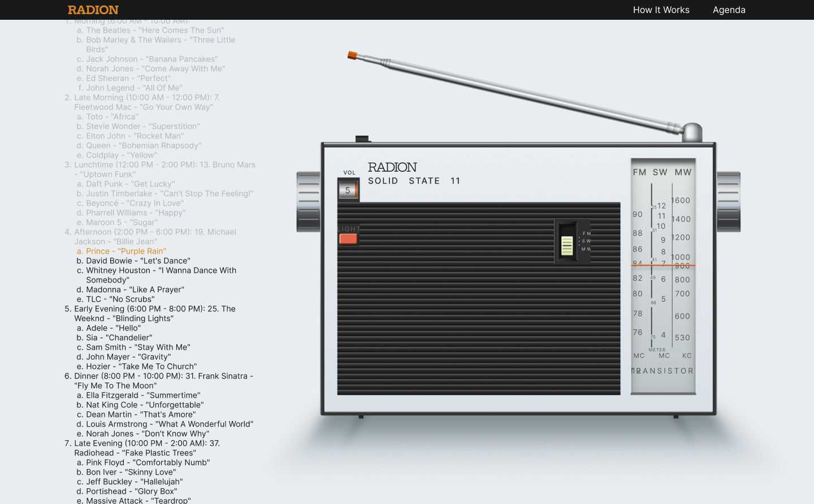
Task: Click the left volume knob on the radio
Action: tap(309, 202)
